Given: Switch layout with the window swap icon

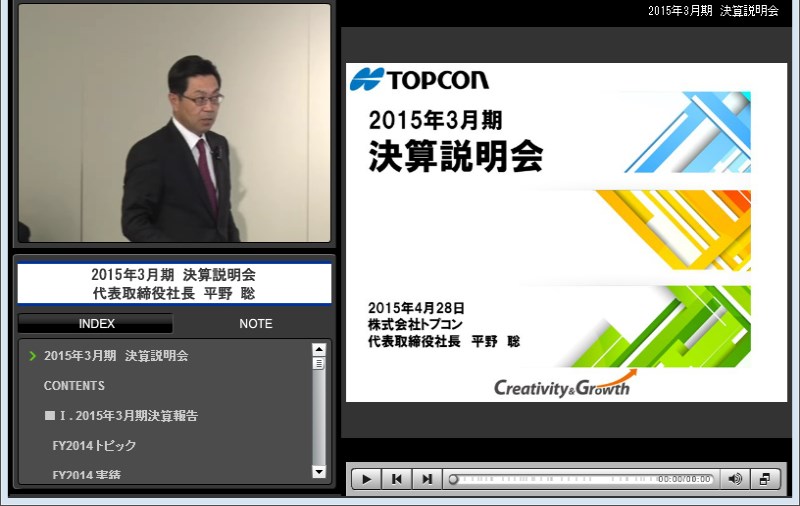Looking at the screenshot, I should (x=765, y=479).
